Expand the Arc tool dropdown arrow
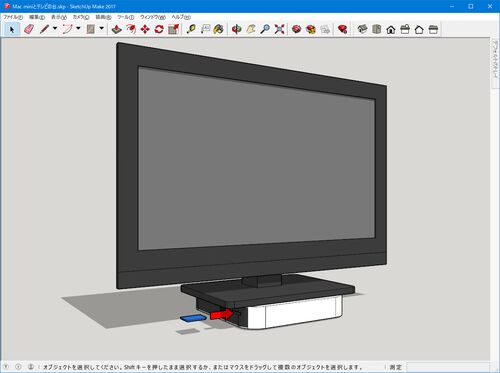The width and height of the screenshot is (500, 373). tap(78, 29)
